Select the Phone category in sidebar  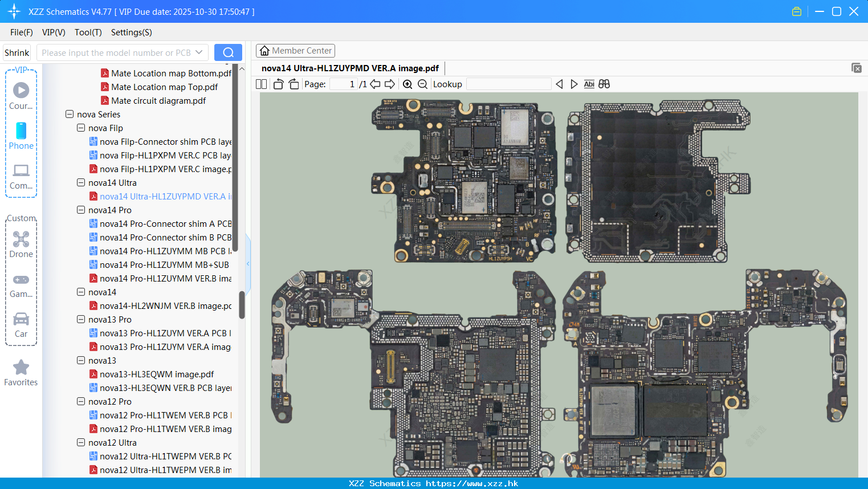(21, 136)
